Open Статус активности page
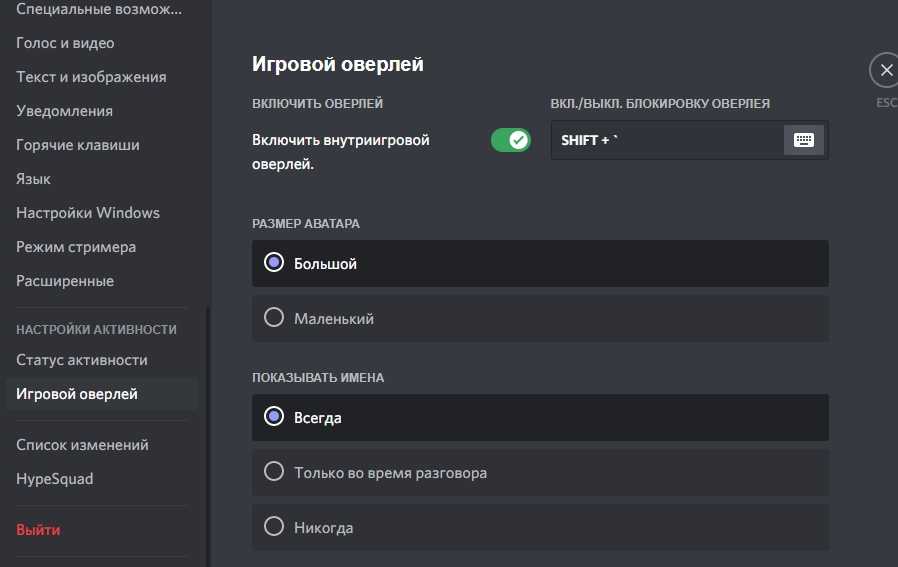 (x=82, y=360)
